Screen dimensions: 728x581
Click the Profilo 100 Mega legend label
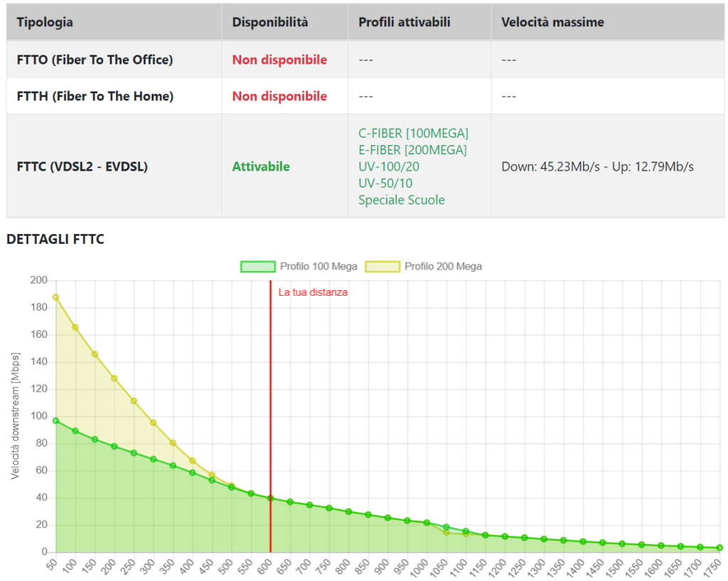[318, 267]
